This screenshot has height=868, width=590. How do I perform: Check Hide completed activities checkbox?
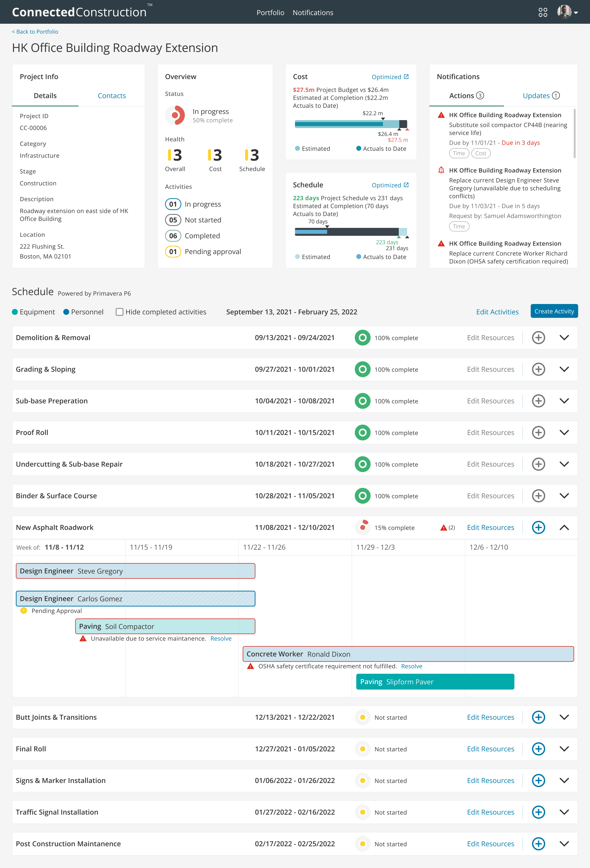(120, 312)
